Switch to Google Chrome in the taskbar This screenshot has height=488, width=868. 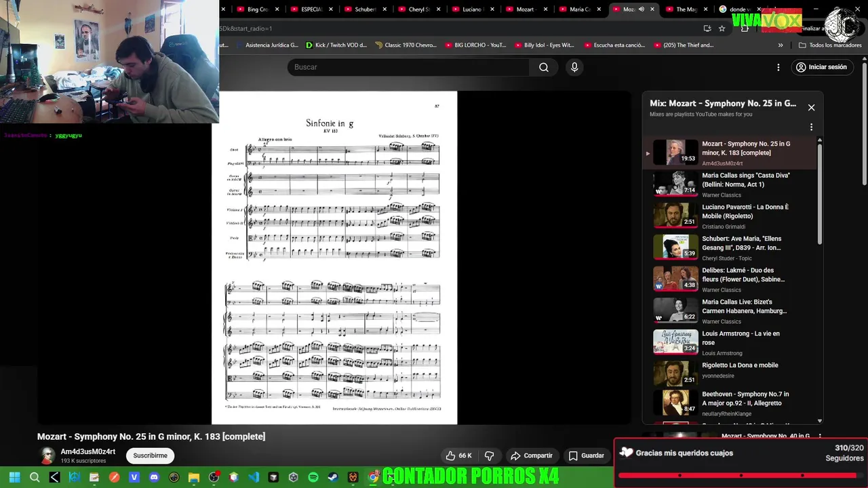373,477
